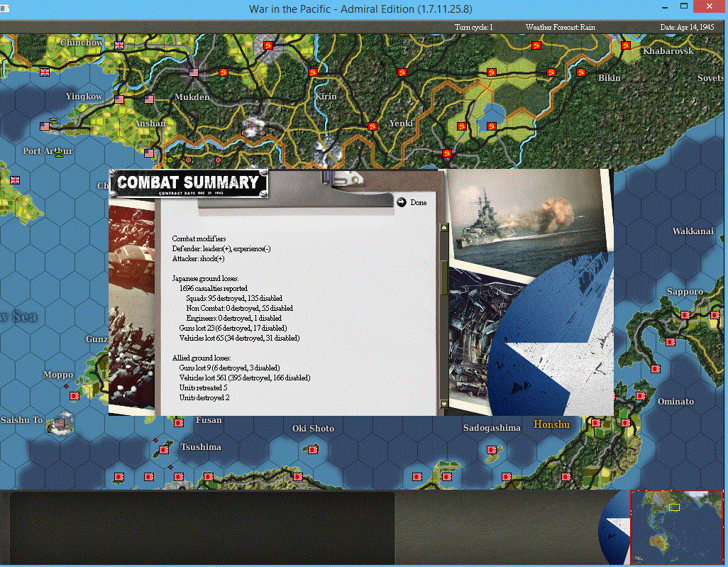Select the Japanese flag unit at Fusan
Screen dimensions: 728x567
179,422
